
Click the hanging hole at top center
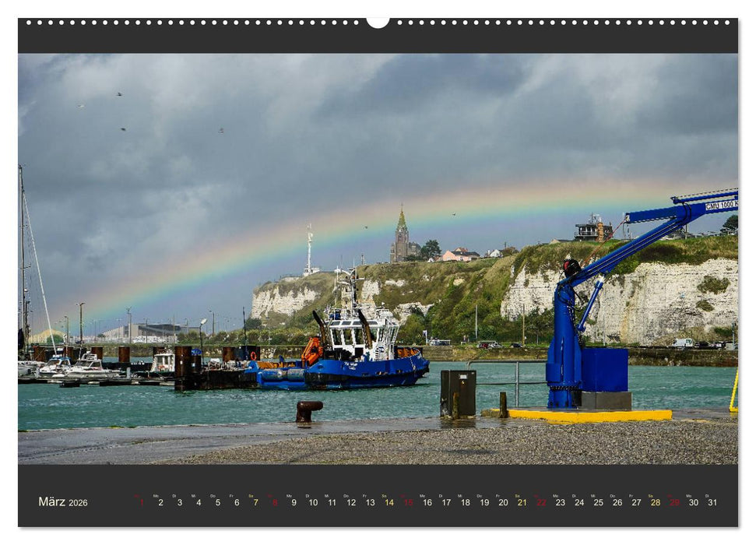[378, 22]
